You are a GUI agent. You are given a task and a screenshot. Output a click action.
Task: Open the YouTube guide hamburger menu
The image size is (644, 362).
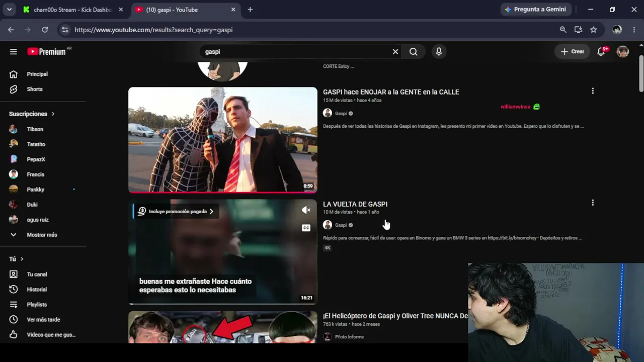[x=14, y=52]
